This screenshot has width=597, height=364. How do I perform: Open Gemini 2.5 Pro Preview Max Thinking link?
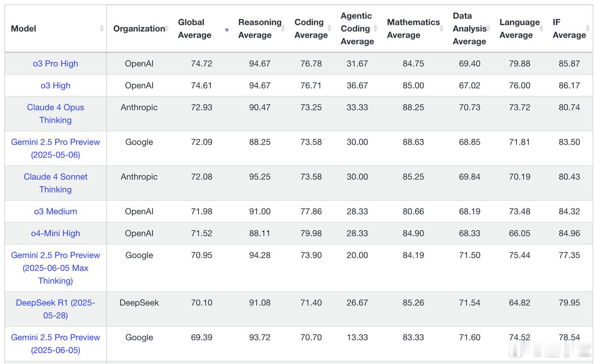pyautogui.click(x=56, y=268)
